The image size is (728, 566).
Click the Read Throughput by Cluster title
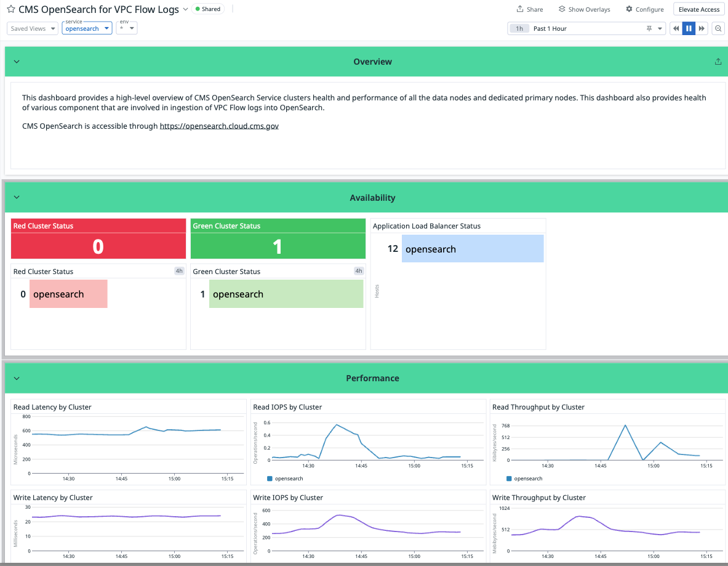coord(538,407)
